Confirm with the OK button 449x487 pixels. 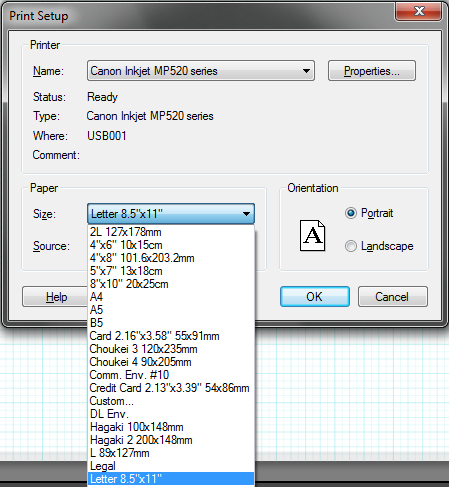315,296
